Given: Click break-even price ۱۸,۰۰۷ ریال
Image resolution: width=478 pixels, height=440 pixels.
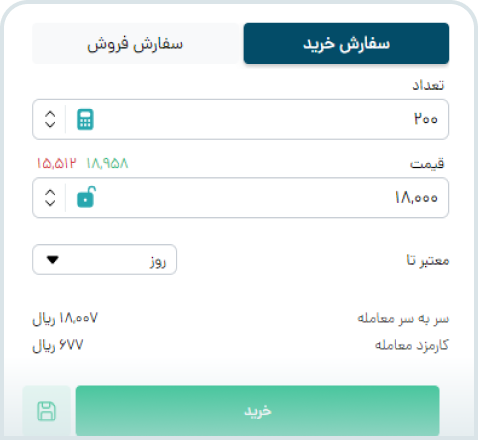Looking at the screenshot, I should (65, 318).
